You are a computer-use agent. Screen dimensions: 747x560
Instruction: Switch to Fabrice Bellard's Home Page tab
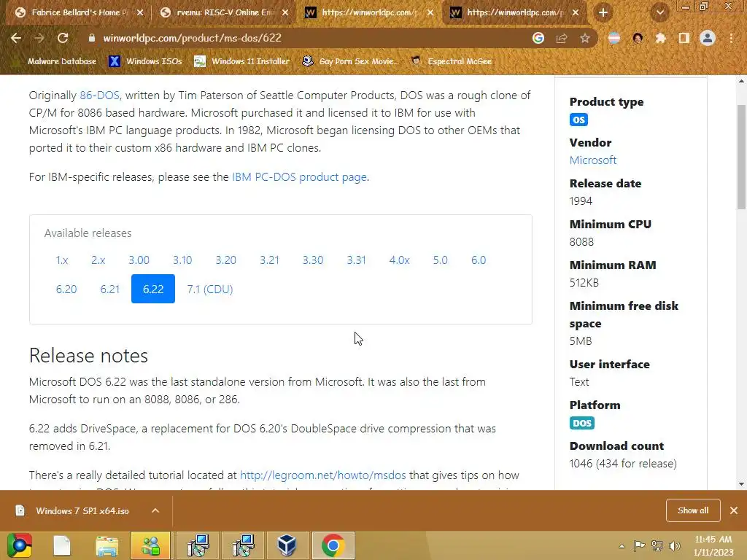click(x=80, y=12)
